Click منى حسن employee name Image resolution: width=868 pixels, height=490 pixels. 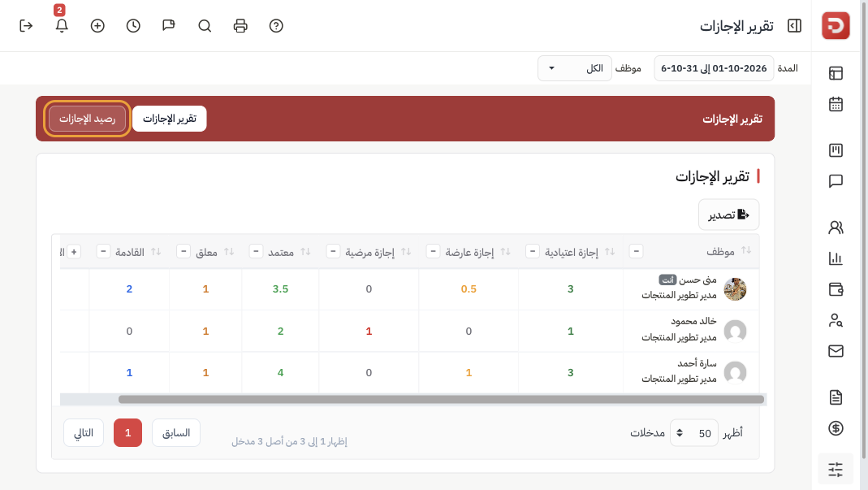tap(697, 280)
